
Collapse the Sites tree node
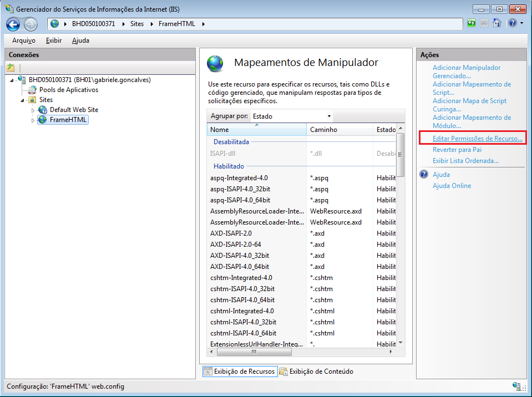tap(22, 100)
